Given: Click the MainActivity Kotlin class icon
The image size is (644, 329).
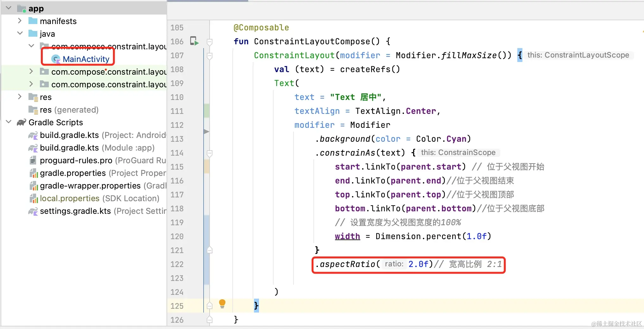Looking at the screenshot, I should (x=56, y=59).
